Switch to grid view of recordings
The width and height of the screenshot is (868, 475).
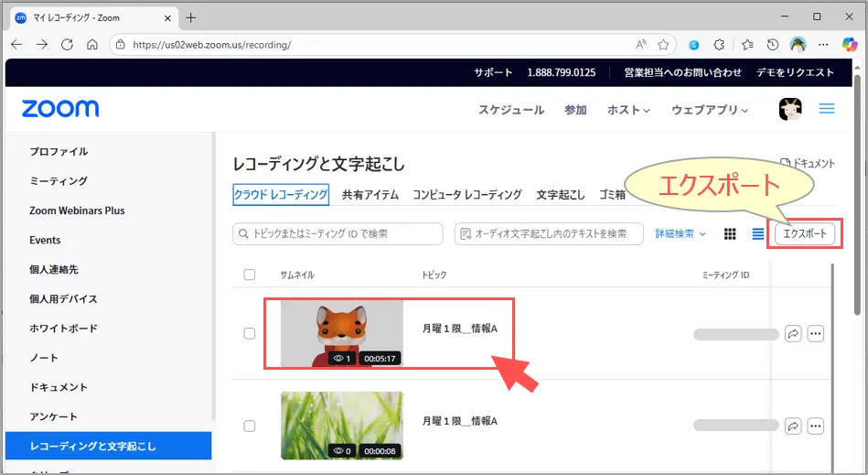tap(730, 234)
